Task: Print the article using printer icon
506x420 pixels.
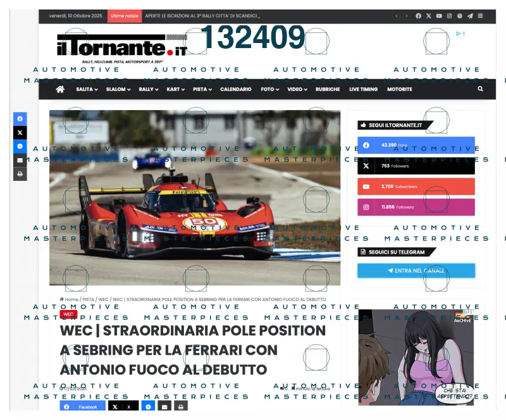Action: click(20, 173)
